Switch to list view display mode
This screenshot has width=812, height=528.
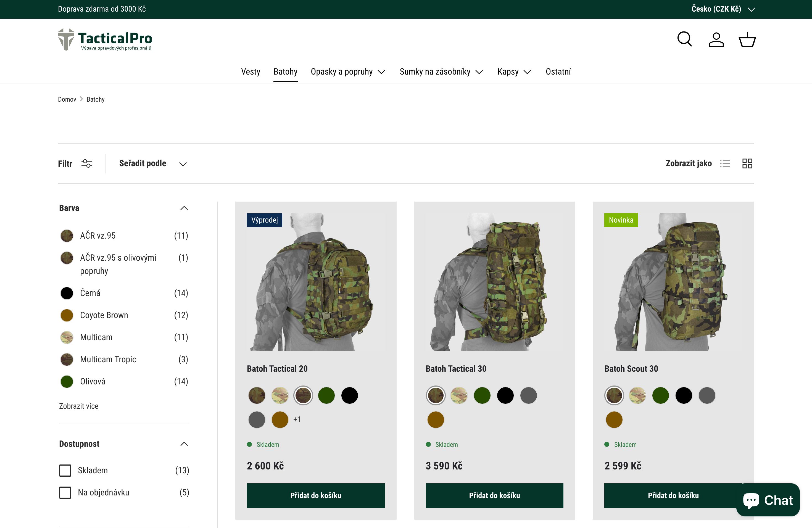coord(725,163)
